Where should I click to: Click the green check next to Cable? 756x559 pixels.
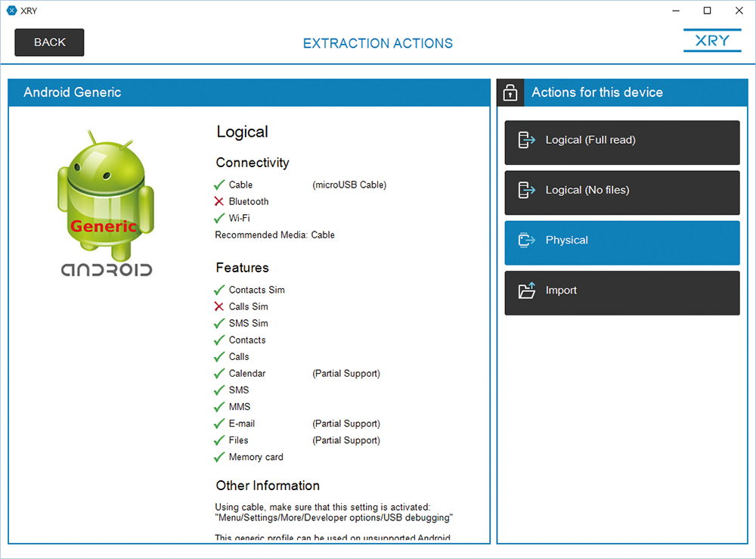point(219,185)
